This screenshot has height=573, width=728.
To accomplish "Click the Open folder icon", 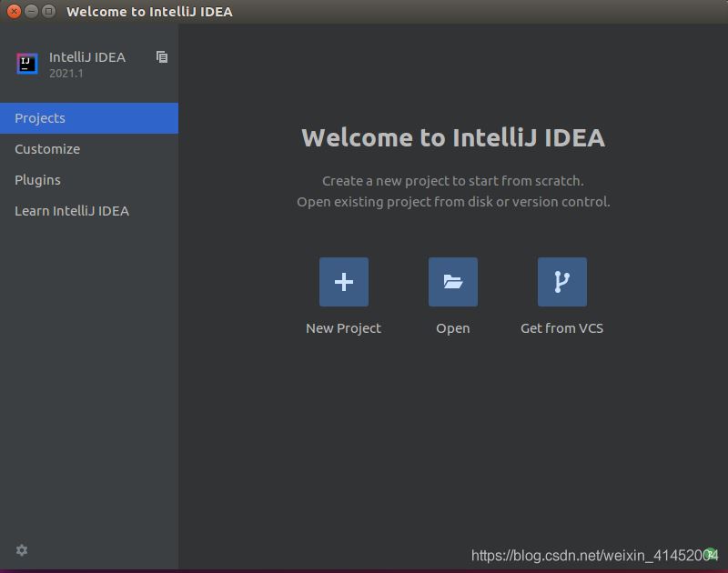I will pyautogui.click(x=452, y=282).
